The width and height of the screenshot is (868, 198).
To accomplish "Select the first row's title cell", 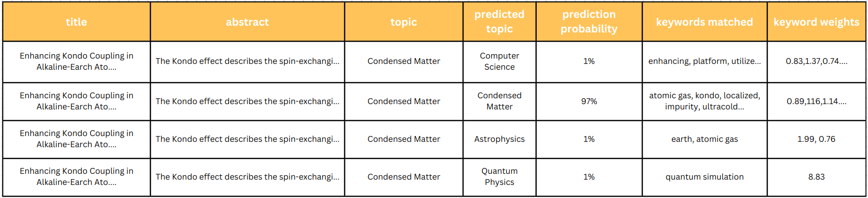I will [77, 61].
